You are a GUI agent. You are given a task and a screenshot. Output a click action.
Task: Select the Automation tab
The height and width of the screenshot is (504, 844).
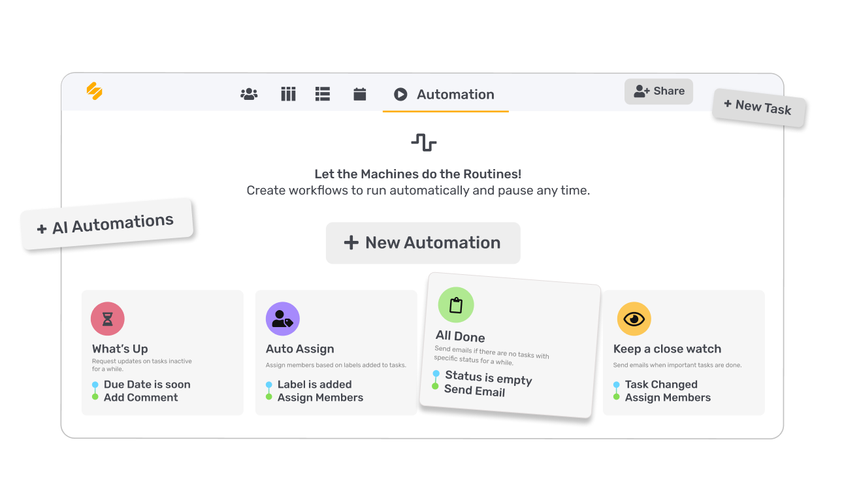446,95
